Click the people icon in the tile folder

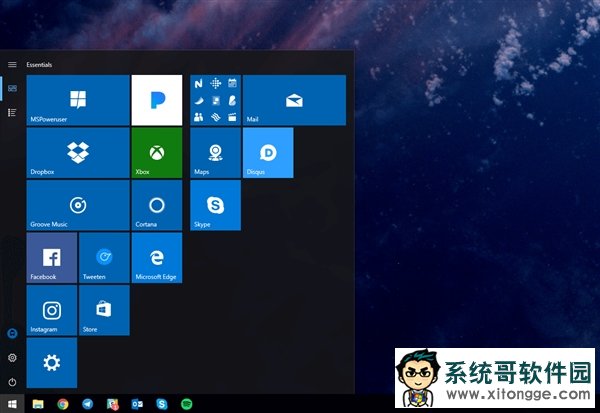point(198,117)
